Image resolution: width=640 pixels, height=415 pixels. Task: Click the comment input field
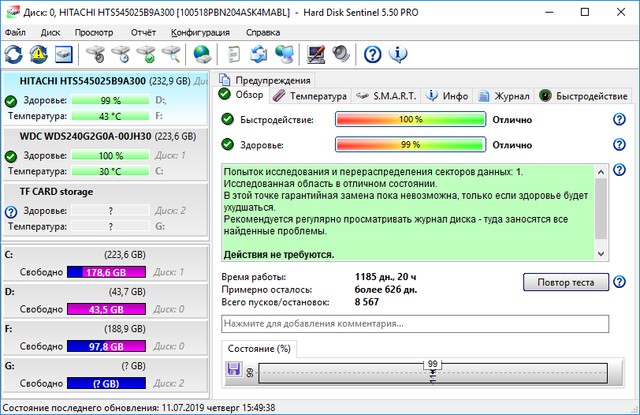click(414, 324)
